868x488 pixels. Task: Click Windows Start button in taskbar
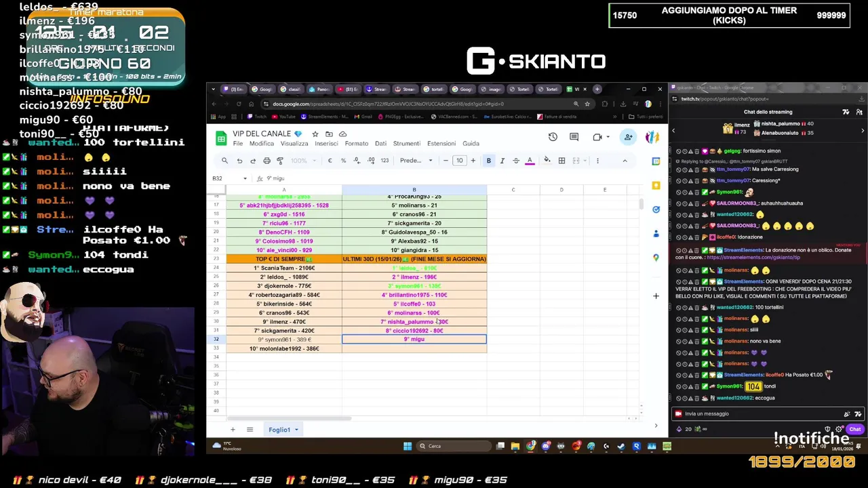[x=408, y=446]
